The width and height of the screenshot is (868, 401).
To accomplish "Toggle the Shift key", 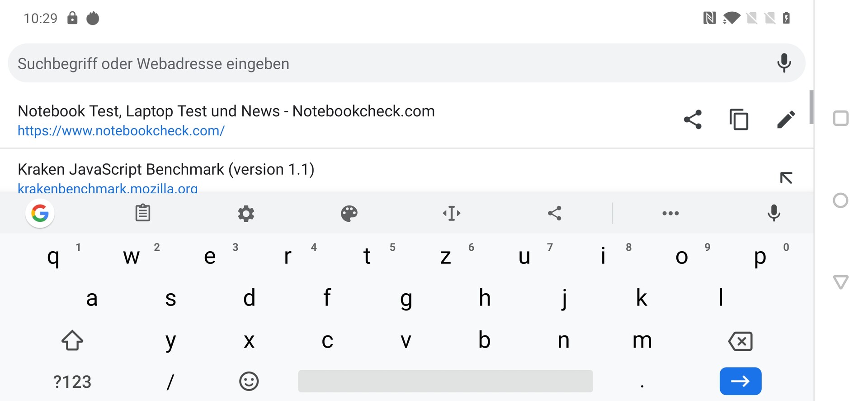I will [x=72, y=340].
